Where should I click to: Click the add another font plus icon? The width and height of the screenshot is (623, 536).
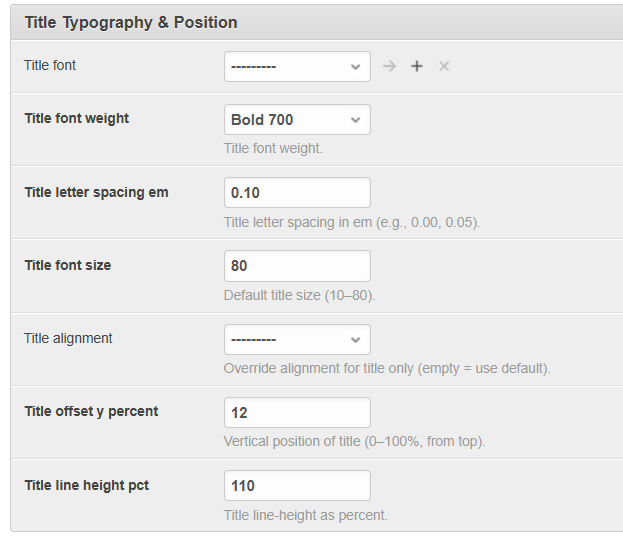pyautogui.click(x=417, y=66)
